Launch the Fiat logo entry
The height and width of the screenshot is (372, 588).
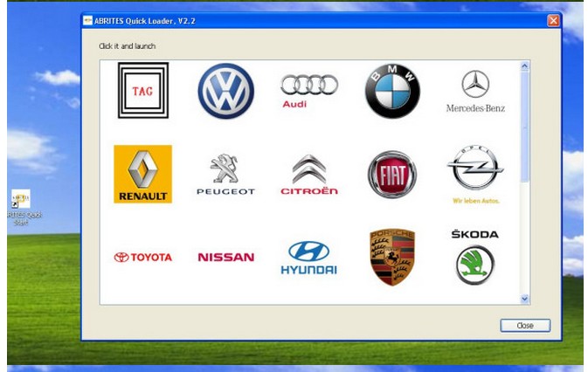tap(392, 174)
